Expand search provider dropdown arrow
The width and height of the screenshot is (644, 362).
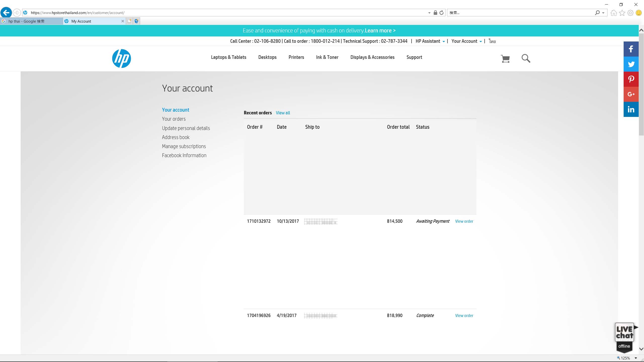(603, 13)
